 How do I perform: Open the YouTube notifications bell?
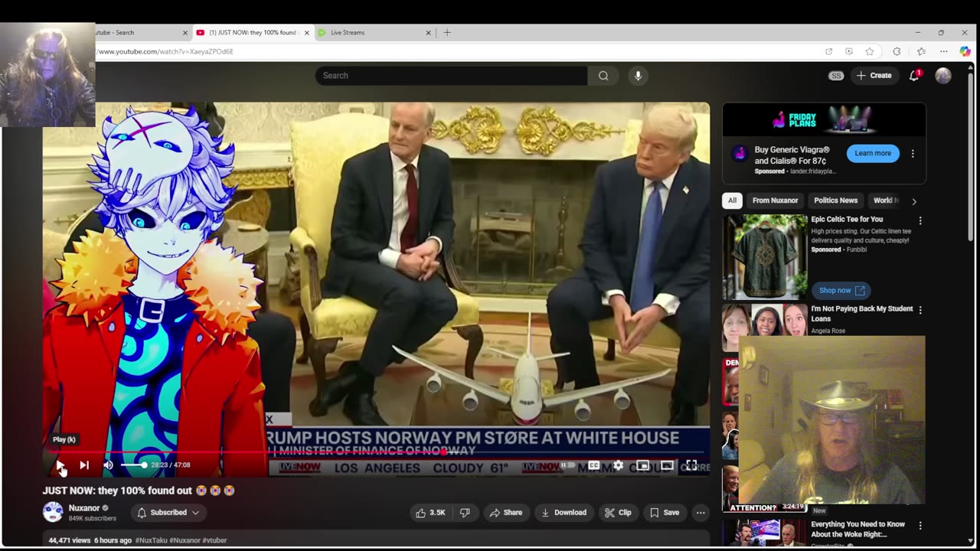pos(914,76)
